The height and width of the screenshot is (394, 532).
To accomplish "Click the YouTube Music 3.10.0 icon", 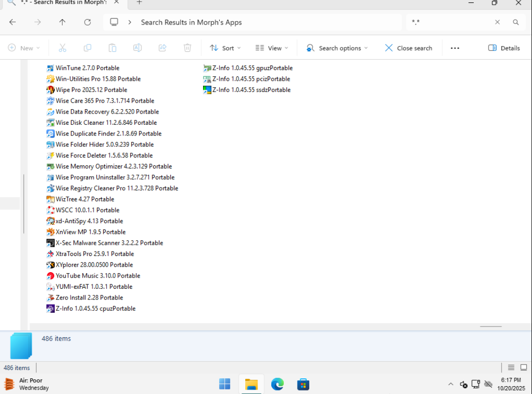I will 50,276.
